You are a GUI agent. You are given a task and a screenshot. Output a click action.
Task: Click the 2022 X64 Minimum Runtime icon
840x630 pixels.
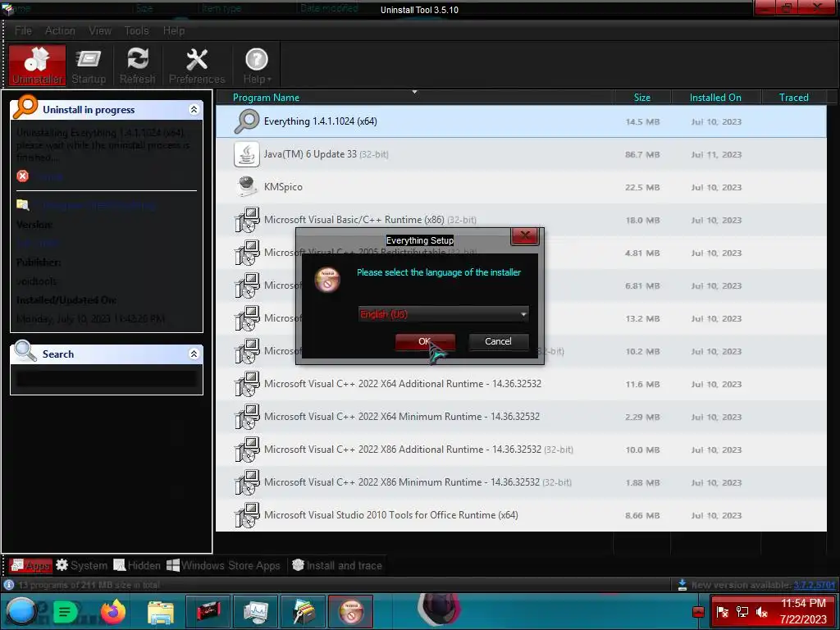pyautogui.click(x=246, y=417)
